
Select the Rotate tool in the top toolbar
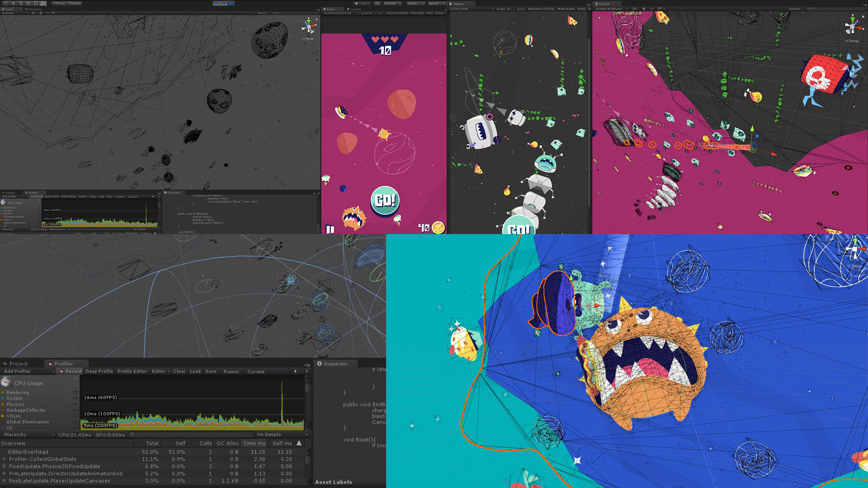point(21,3)
